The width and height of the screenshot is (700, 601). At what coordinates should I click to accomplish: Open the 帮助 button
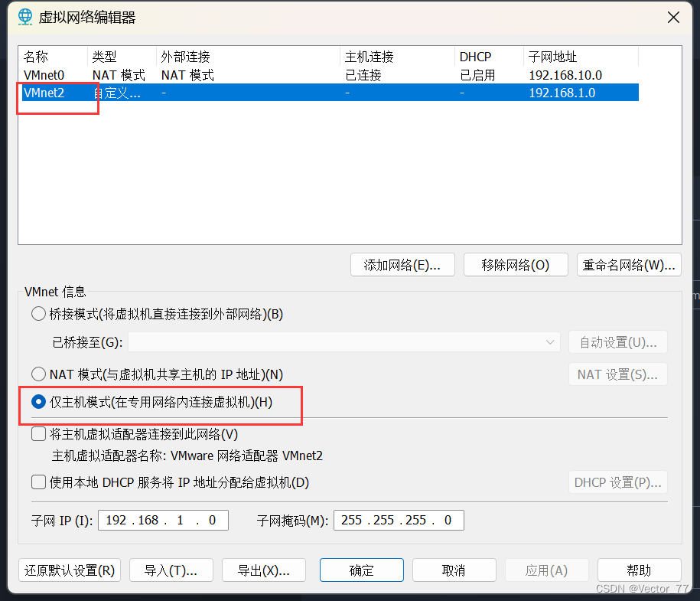(640, 570)
